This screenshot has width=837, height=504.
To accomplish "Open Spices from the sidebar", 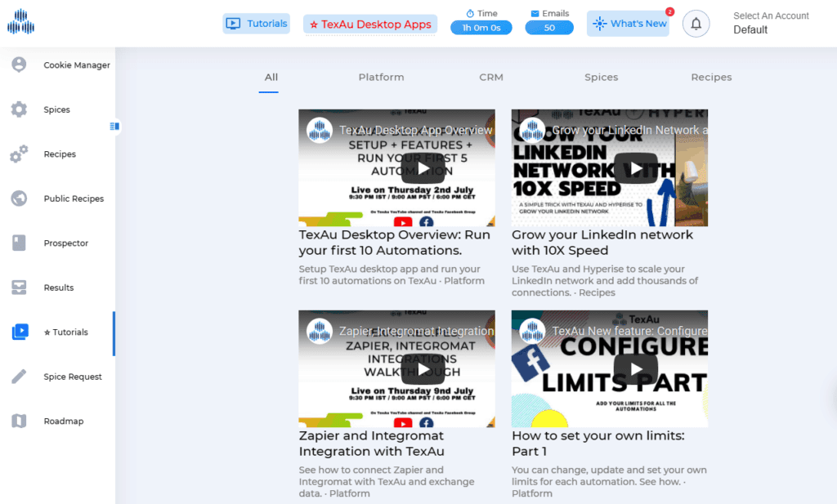I will (x=58, y=109).
